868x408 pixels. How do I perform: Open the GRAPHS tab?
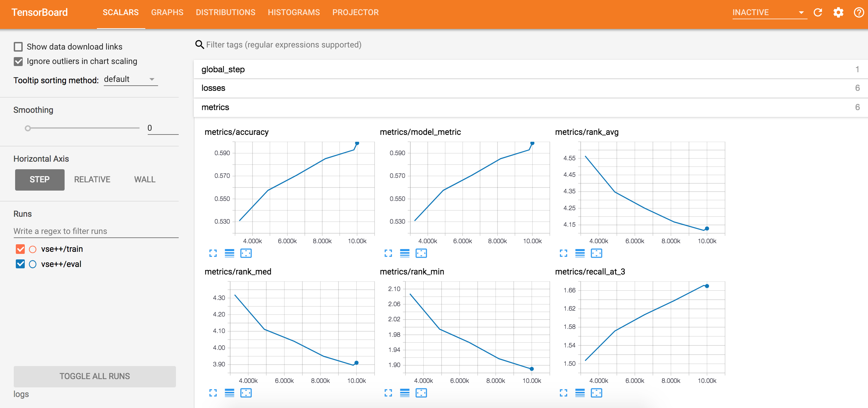(167, 13)
